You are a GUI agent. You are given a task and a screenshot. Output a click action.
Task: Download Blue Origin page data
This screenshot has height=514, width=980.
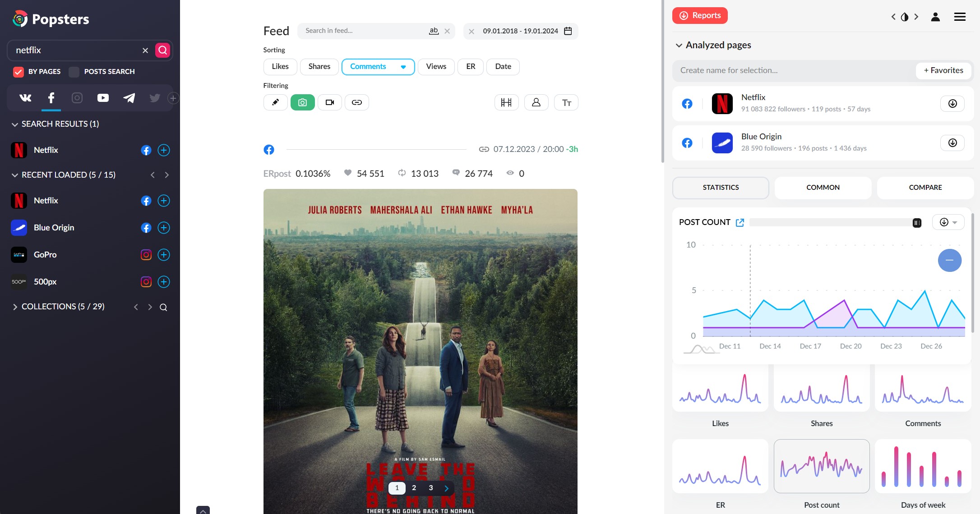952,143
